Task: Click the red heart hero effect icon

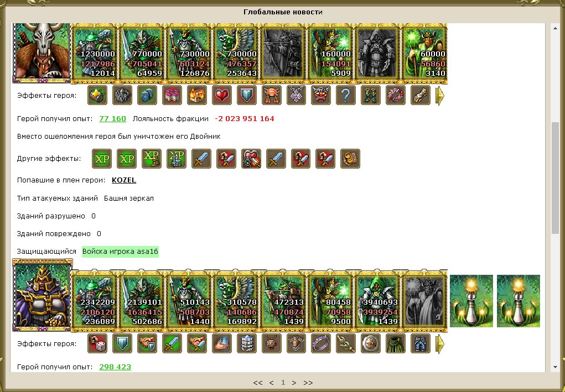Action: tap(221, 96)
